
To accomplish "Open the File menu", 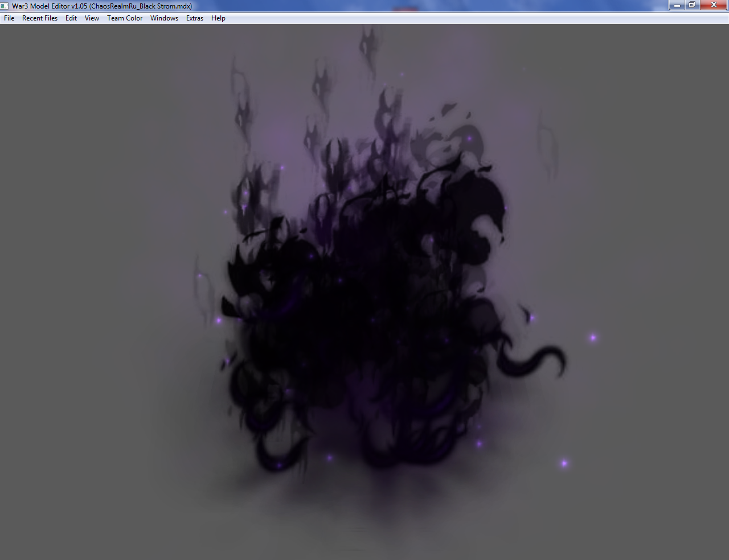I will pos(9,18).
